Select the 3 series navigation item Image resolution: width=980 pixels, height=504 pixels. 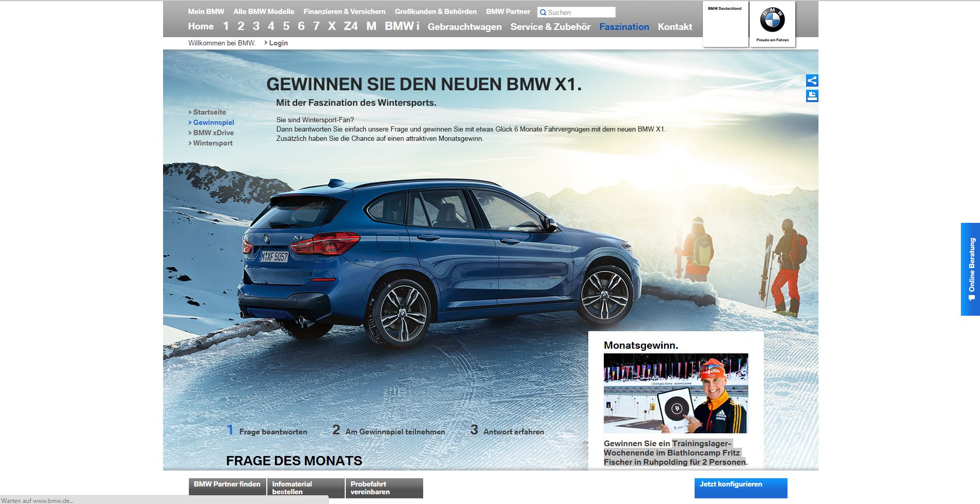(256, 26)
